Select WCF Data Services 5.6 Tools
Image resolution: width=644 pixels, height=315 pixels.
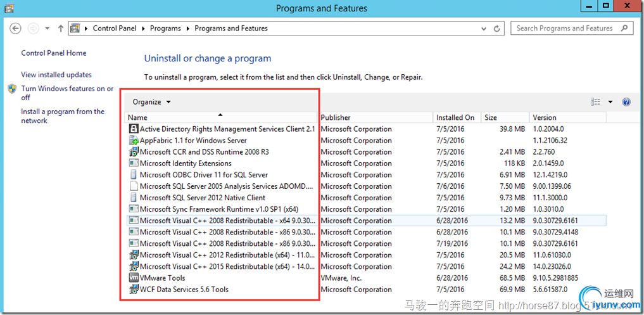click(x=184, y=290)
